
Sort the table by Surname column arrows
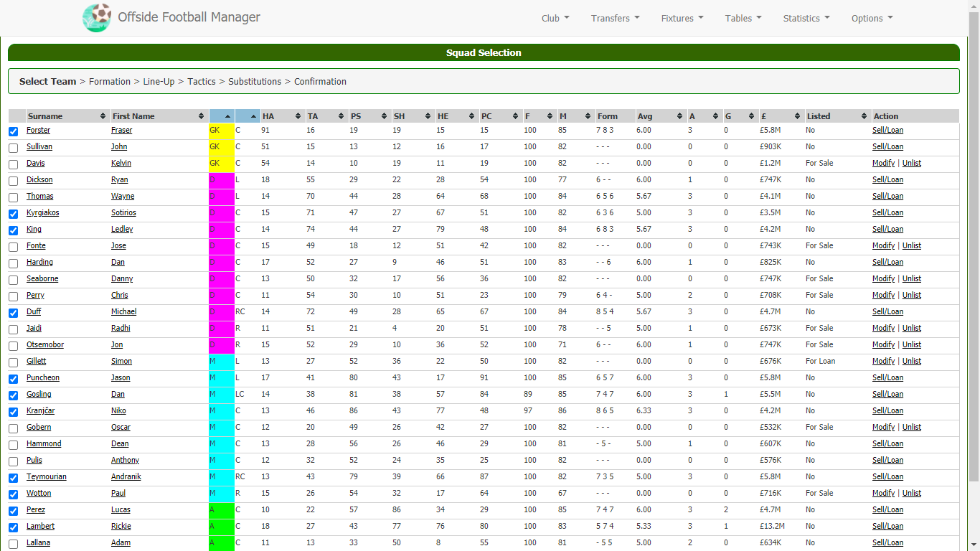pos(103,116)
